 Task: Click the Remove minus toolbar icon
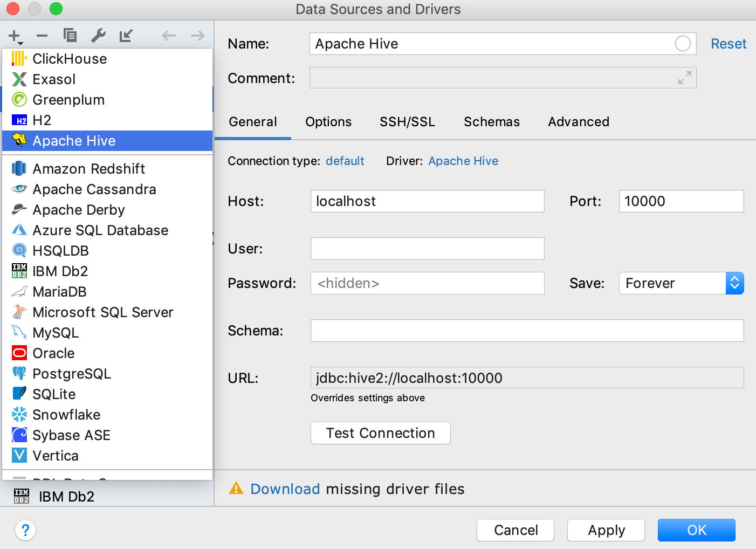click(42, 36)
